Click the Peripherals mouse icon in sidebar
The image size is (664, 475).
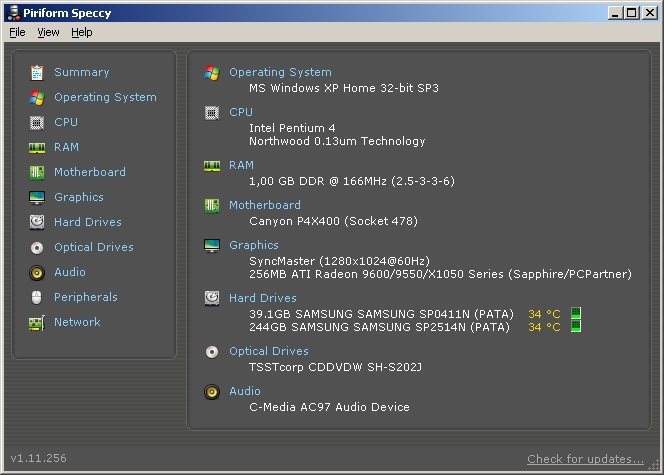[37, 297]
